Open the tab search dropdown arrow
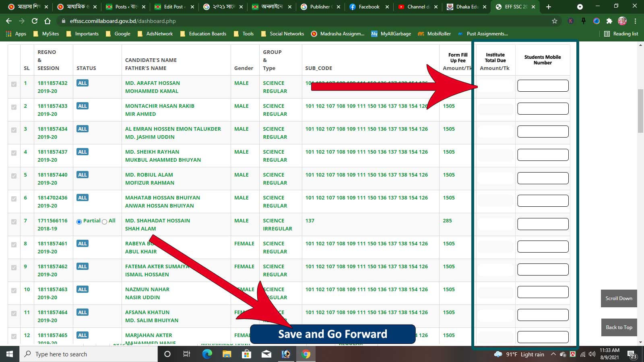 click(x=580, y=7)
